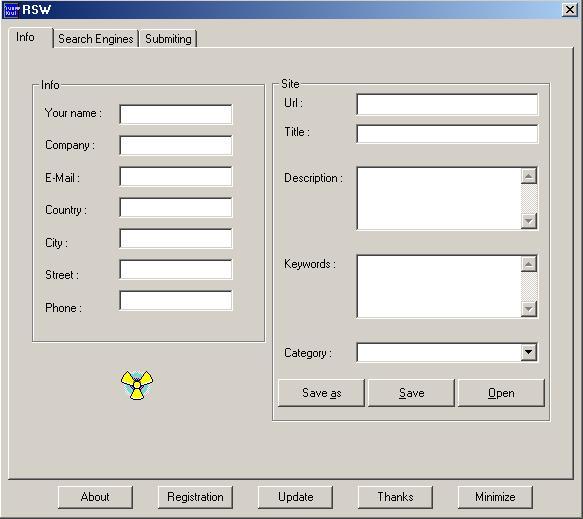Open the Submiting tab

[x=168, y=39]
